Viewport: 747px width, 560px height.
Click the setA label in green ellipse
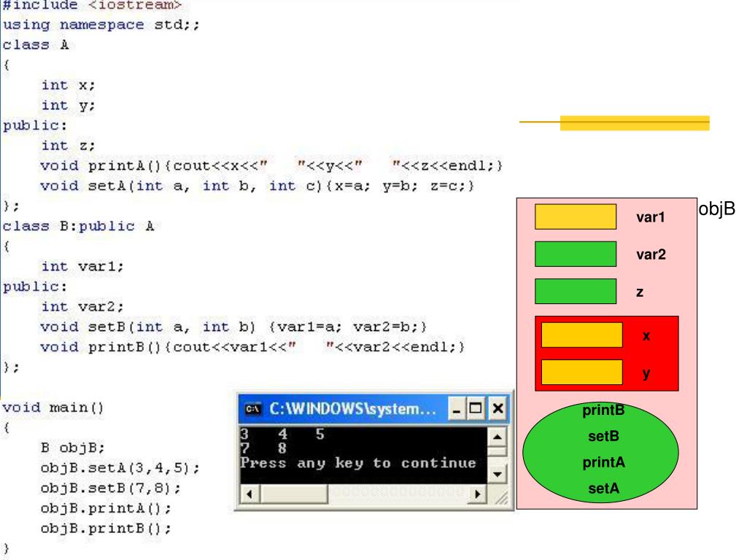[x=603, y=488]
